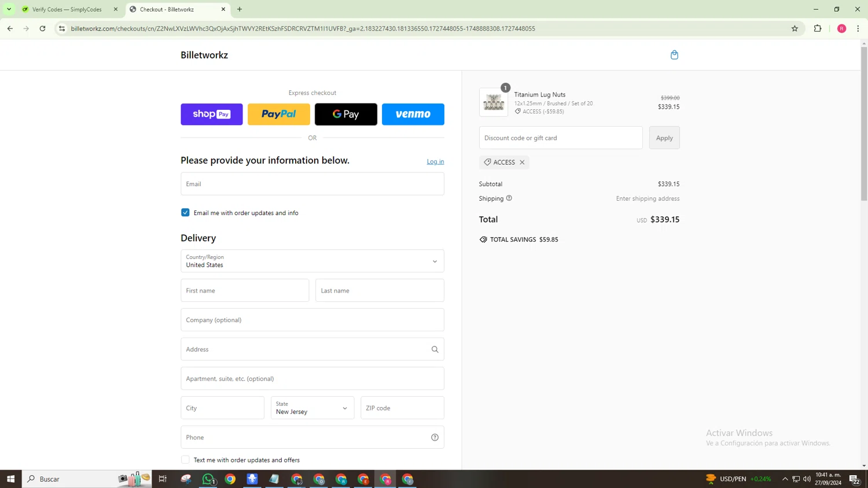Show hidden system tray icons
Screen dimensions: 868x488
pos(785,479)
